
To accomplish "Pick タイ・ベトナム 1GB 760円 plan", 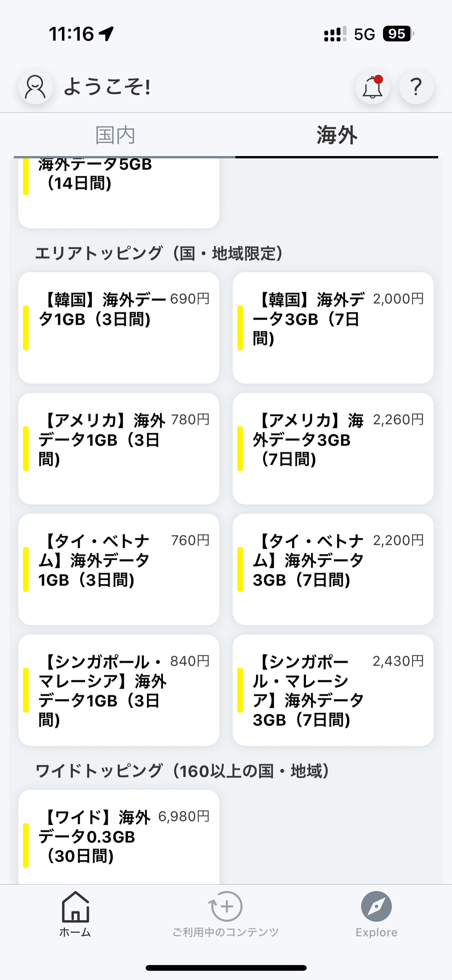I will coord(119,569).
